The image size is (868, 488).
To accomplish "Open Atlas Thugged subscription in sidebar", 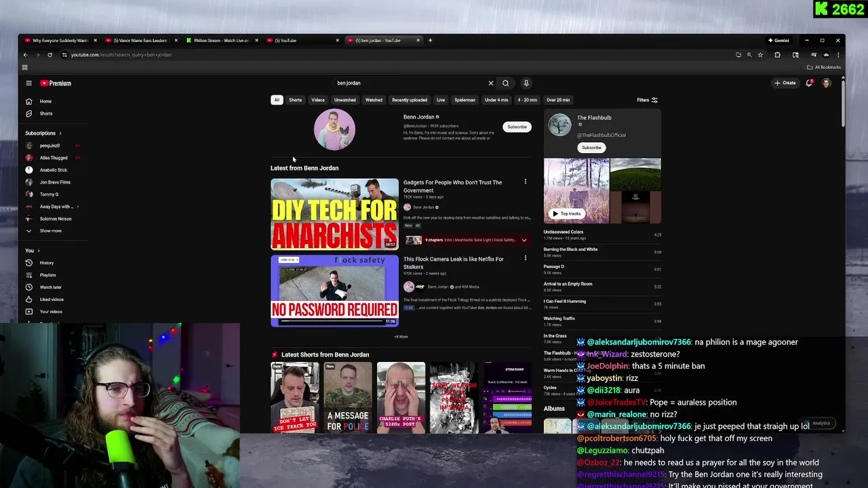I will [53, 158].
